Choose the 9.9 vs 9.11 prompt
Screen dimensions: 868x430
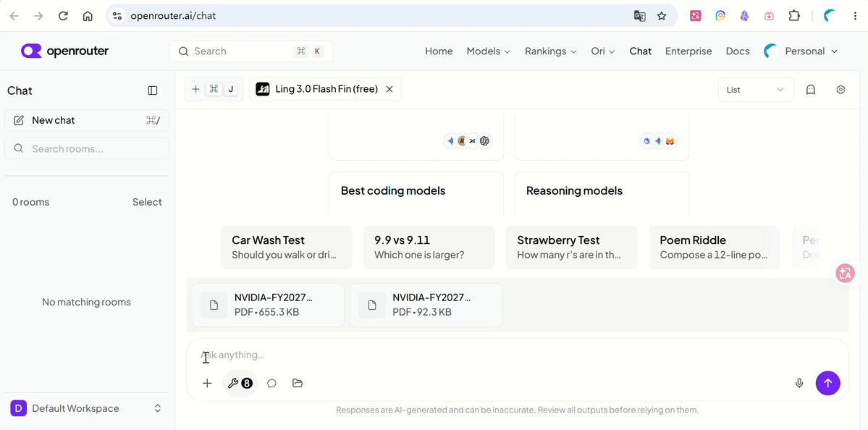429,247
